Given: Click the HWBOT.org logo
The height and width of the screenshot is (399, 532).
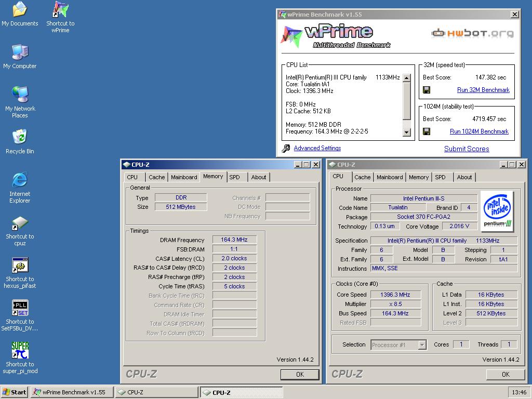Looking at the screenshot, I should coord(472,33).
